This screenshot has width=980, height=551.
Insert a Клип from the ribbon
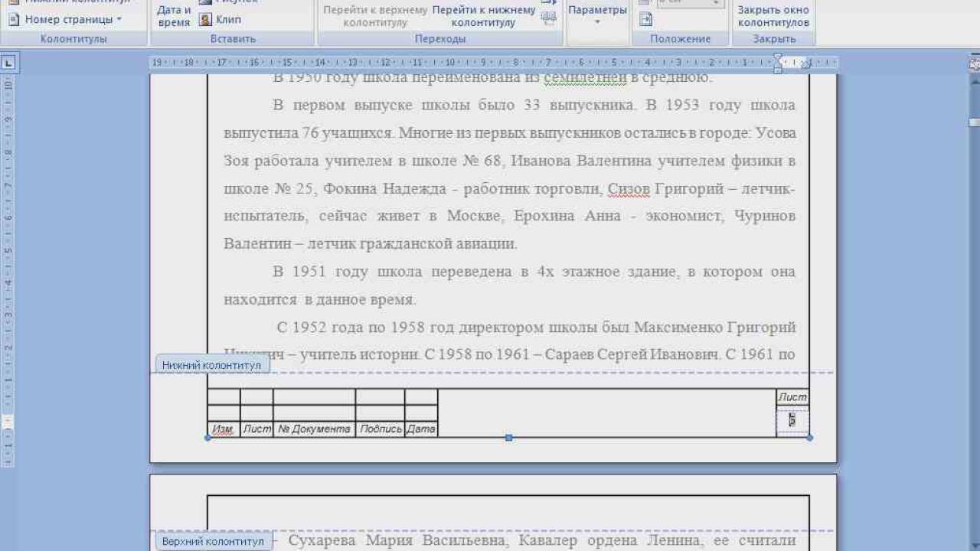pyautogui.click(x=220, y=19)
